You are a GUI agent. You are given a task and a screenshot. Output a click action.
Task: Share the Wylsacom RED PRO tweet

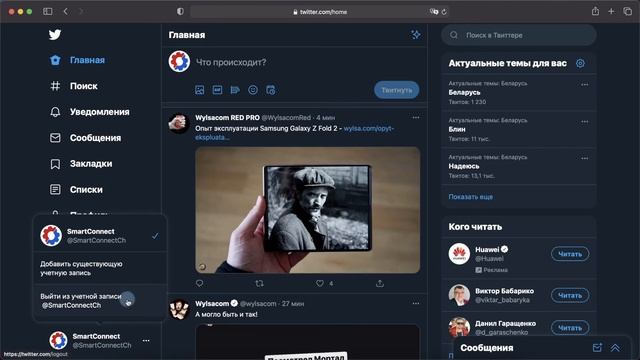point(380,283)
